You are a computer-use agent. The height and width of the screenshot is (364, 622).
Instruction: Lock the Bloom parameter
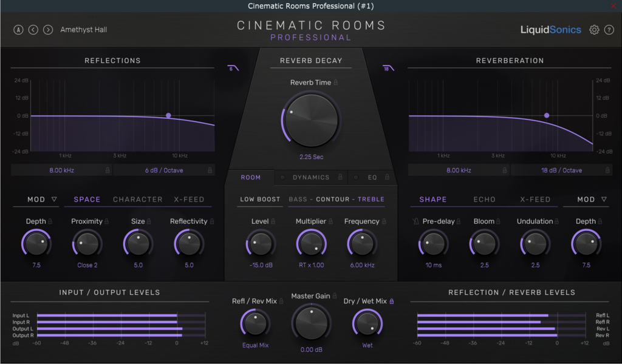(498, 221)
